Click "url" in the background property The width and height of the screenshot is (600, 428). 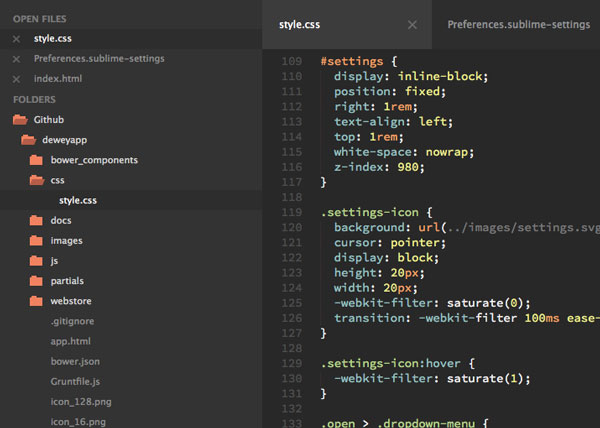pos(429,228)
